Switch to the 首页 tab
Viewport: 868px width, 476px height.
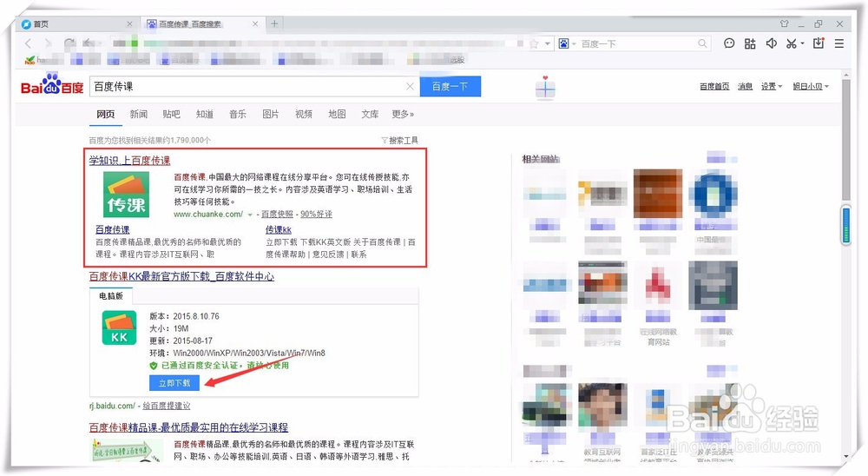[x=77, y=23]
